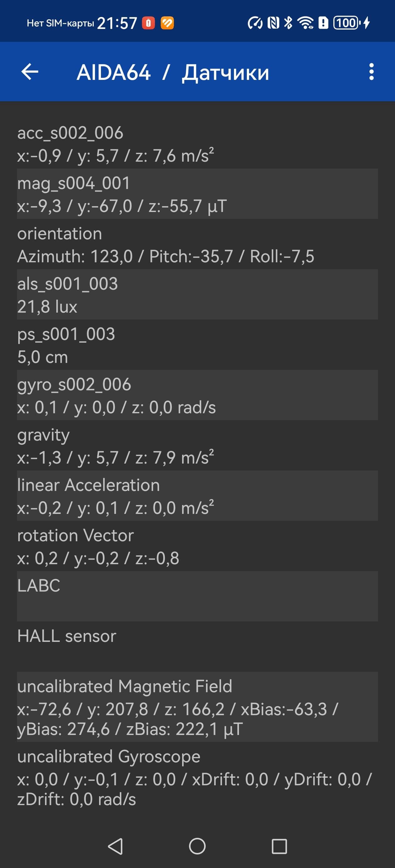This screenshot has width=395, height=868.
Task: Tap the AIDA64 / Датчики title
Action: pos(173,72)
